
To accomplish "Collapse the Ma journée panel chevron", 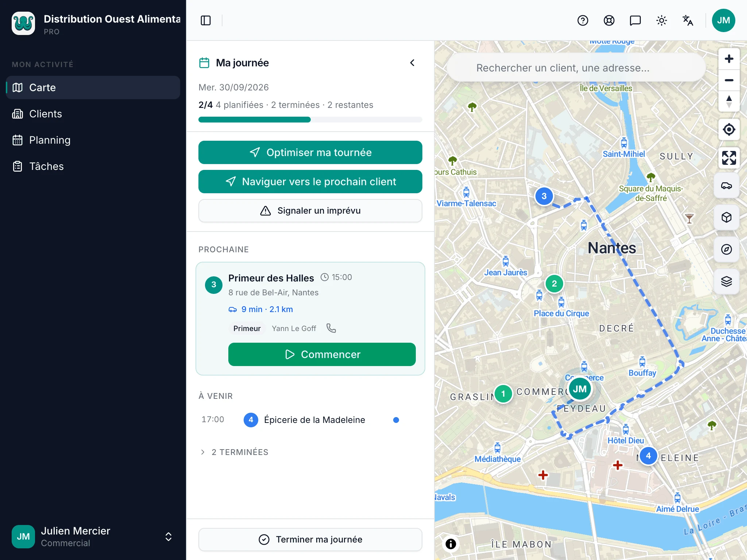I will 412,63.
